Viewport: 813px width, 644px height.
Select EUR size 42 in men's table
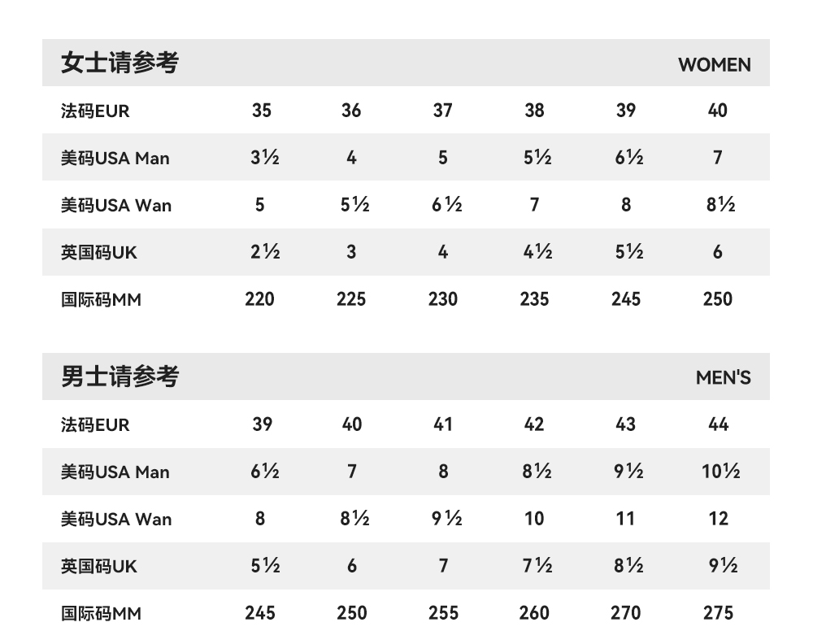coord(534,424)
